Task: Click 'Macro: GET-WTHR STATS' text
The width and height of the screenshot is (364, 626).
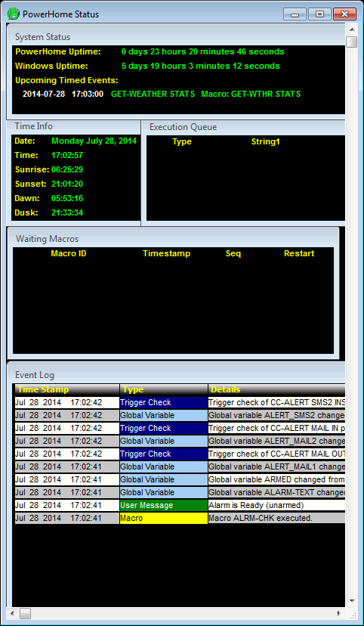Action: point(251,95)
